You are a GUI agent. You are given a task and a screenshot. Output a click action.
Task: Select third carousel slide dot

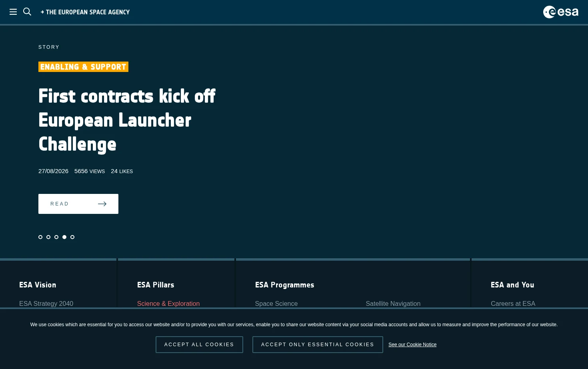tap(56, 237)
